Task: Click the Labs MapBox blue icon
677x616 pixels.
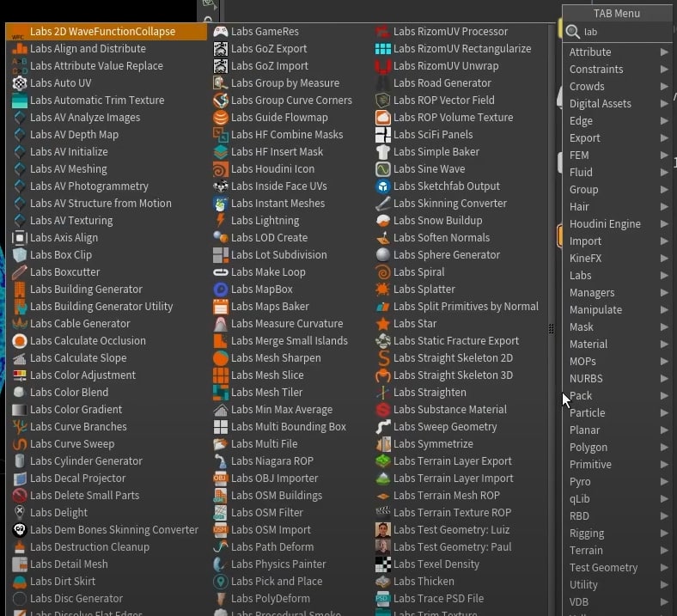Action: pyautogui.click(x=221, y=290)
